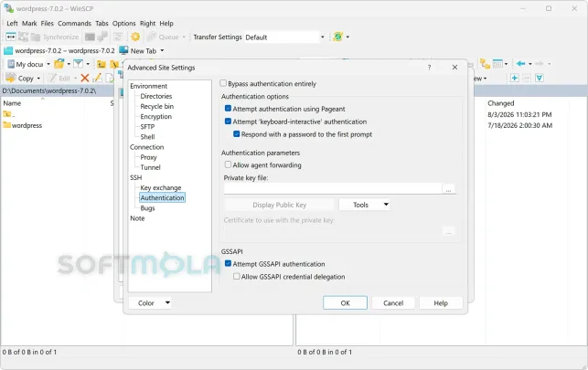
Task: Select Bugs in the settings tree
Action: (x=147, y=208)
